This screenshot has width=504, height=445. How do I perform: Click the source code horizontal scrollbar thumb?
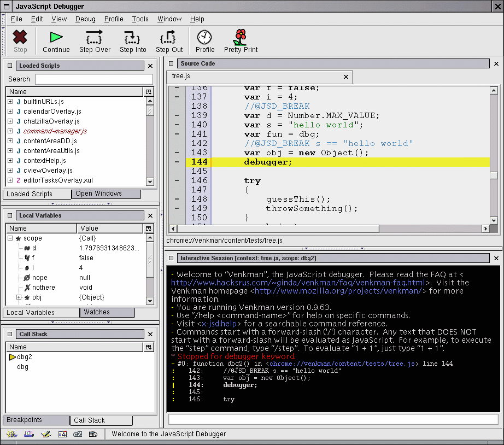(x=278, y=229)
